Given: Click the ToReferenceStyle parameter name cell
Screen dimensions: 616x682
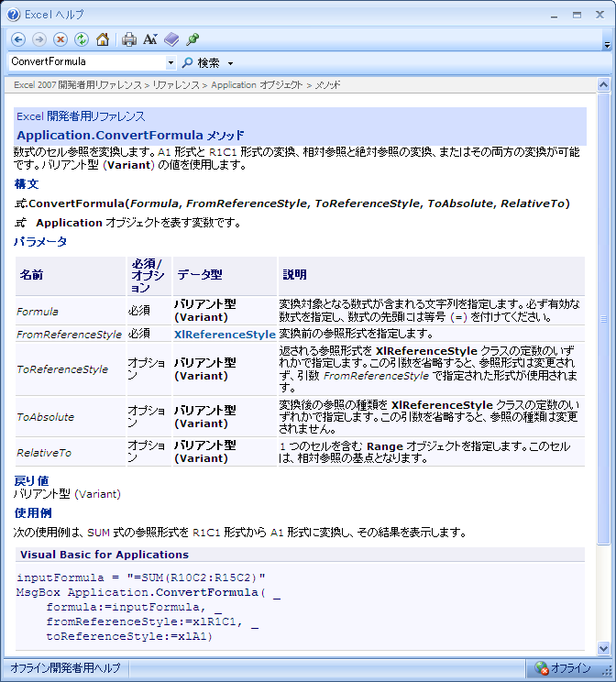Looking at the screenshot, I should pyautogui.click(x=71, y=369).
